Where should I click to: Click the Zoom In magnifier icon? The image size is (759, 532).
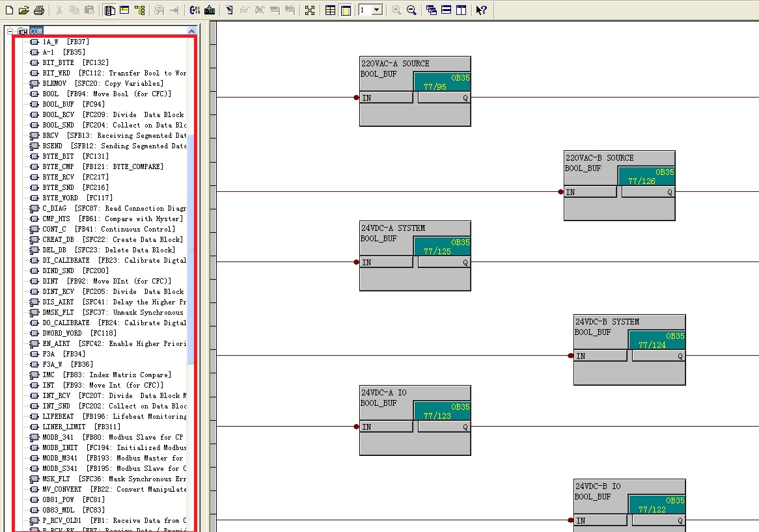point(396,10)
